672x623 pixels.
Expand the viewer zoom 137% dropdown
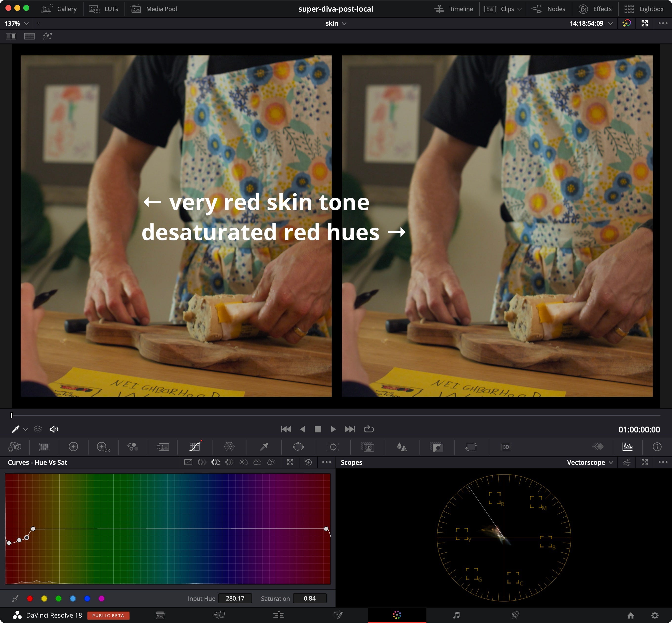click(26, 24)
